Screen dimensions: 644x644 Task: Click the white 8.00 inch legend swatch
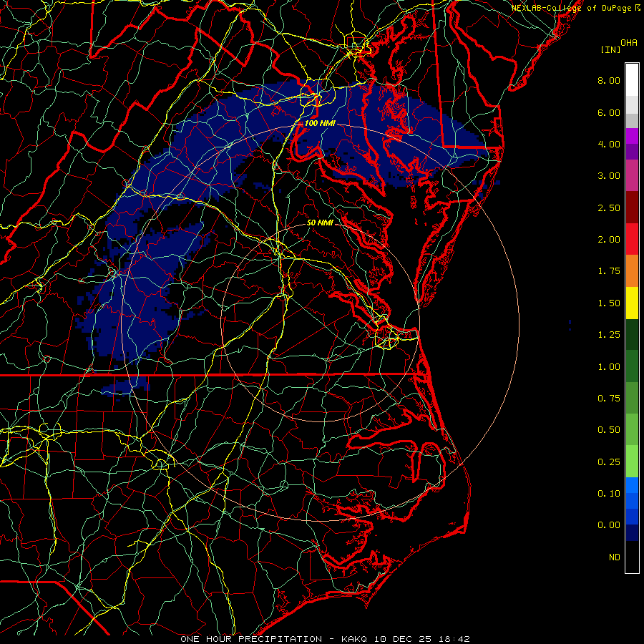[632, 80]
